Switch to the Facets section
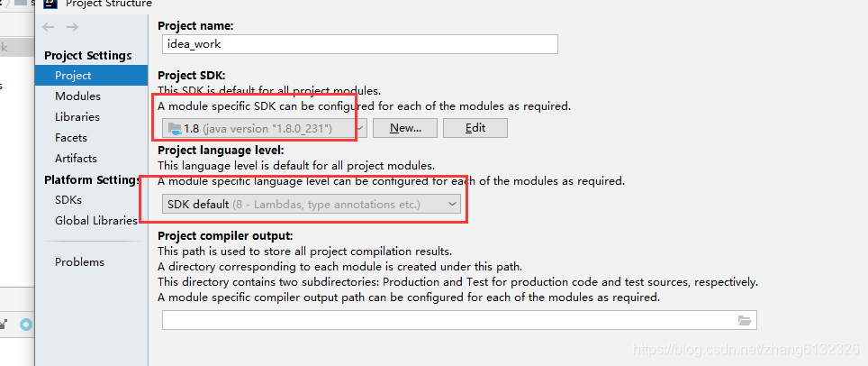This screenshot has height=366, width=868. (x=71, y=138)
